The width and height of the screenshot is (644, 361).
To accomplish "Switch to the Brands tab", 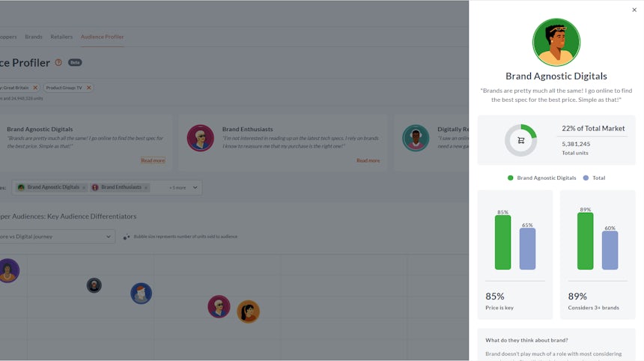I will click(34, 37).
